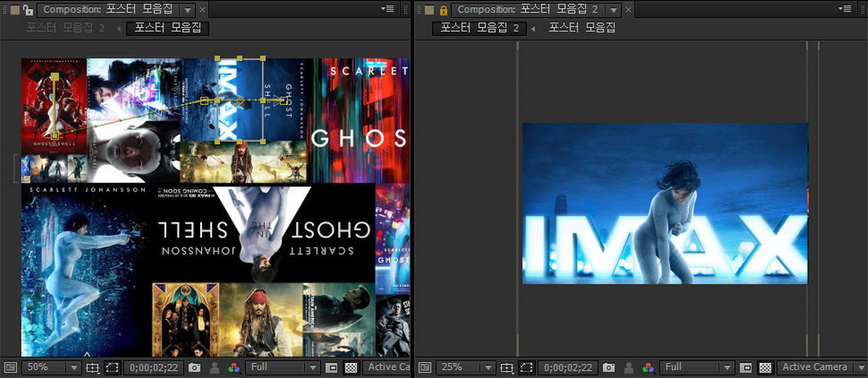Click the left panel tab drag gripper
Image resolution: width=868 pixels, height=378 pixels.
(x=4, y=10)
